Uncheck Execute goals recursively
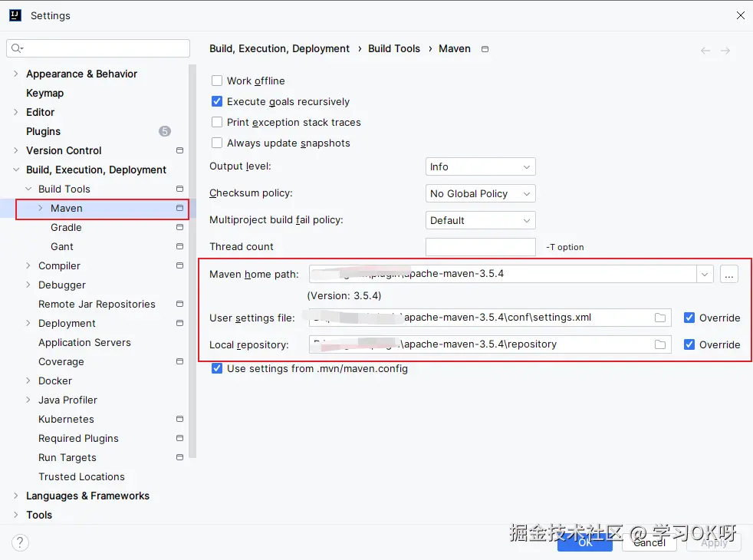This screenshot has width=753, height=560. (x=217, y=101)
